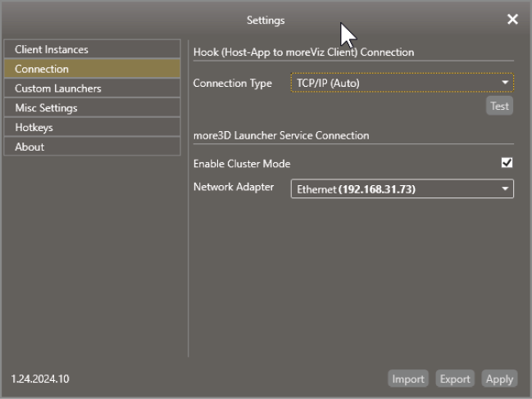
Task: Uncheck the Enable Cluster Mode checkbox
Action: 507,163
